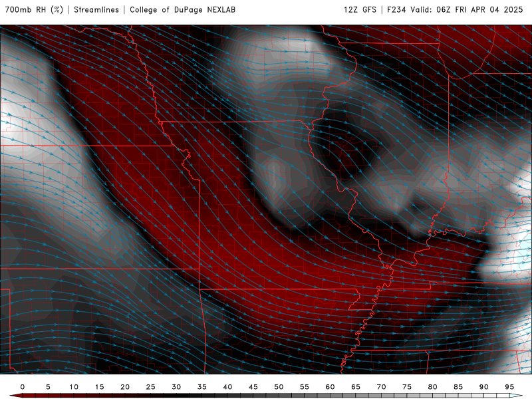Select the "65" color scale label
The image size is (532, 399).
(x=356, y=387)
